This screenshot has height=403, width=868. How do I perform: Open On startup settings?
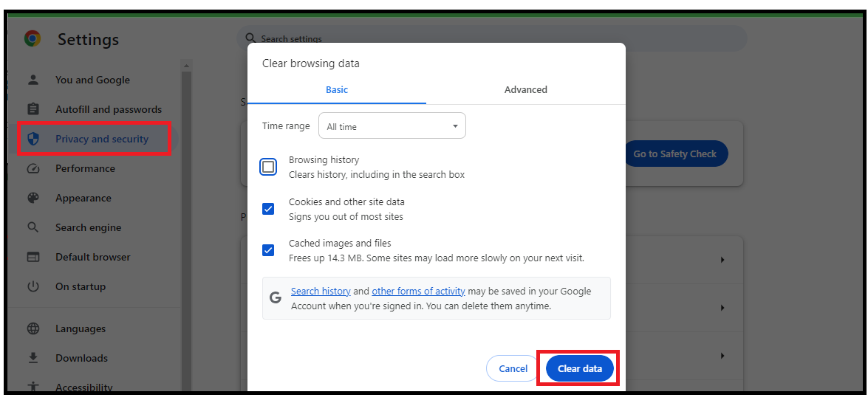click(x=81, y=286)
